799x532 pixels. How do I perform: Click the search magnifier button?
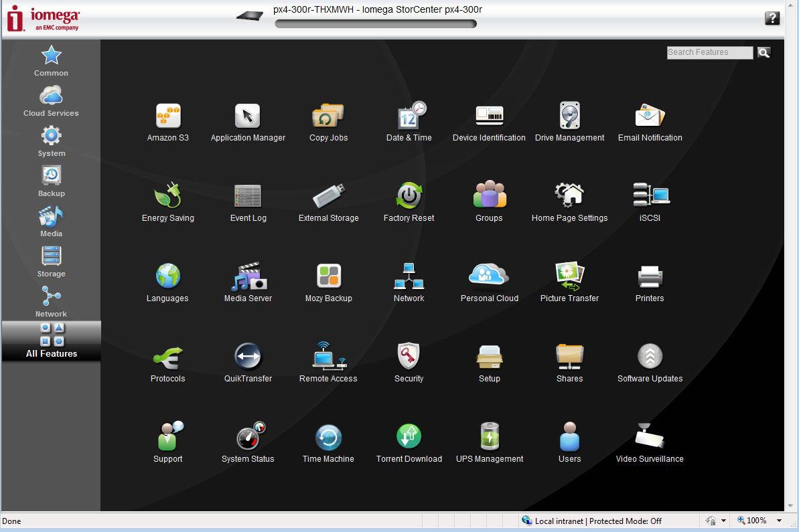pyautogui.click(x=764, y=52)
